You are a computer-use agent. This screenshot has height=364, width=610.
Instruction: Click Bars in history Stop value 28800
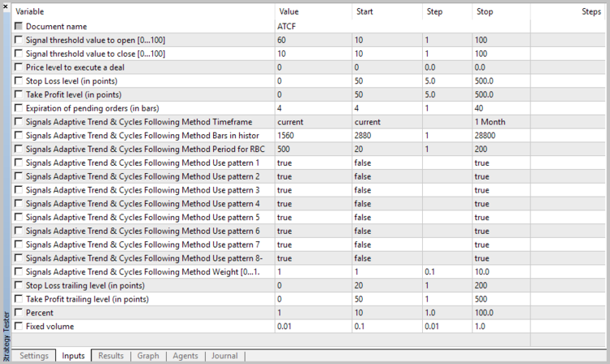pos(502,136)
